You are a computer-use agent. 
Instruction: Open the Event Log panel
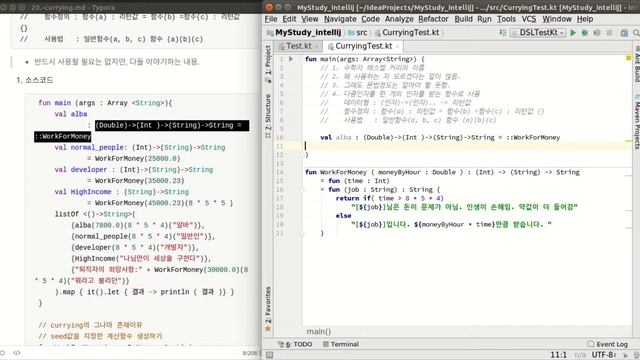point(607,344)
